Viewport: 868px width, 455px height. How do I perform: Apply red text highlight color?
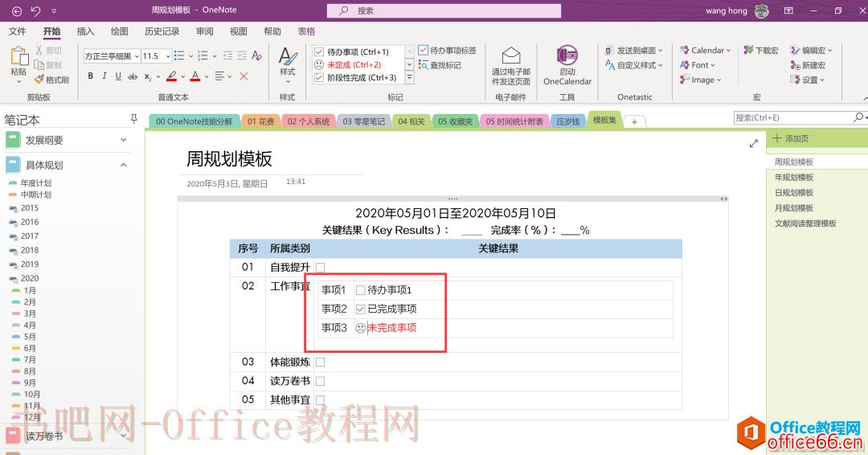[172, 76]
